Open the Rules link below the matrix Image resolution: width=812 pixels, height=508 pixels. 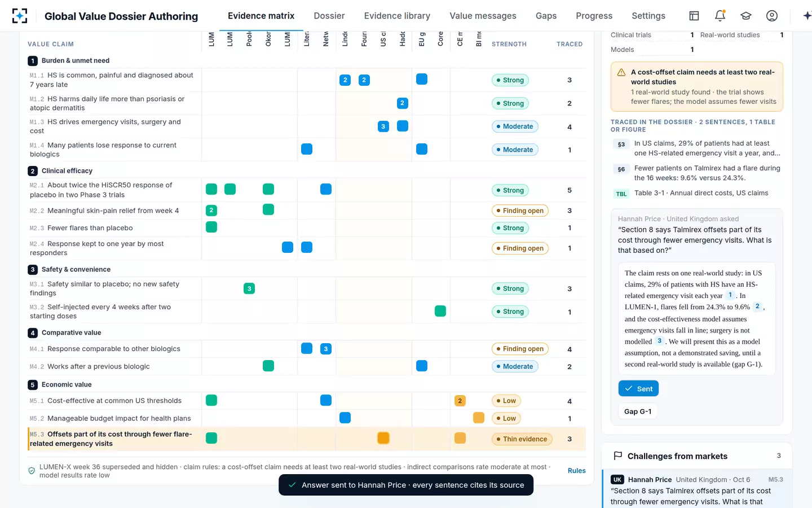tap(576, 471)
